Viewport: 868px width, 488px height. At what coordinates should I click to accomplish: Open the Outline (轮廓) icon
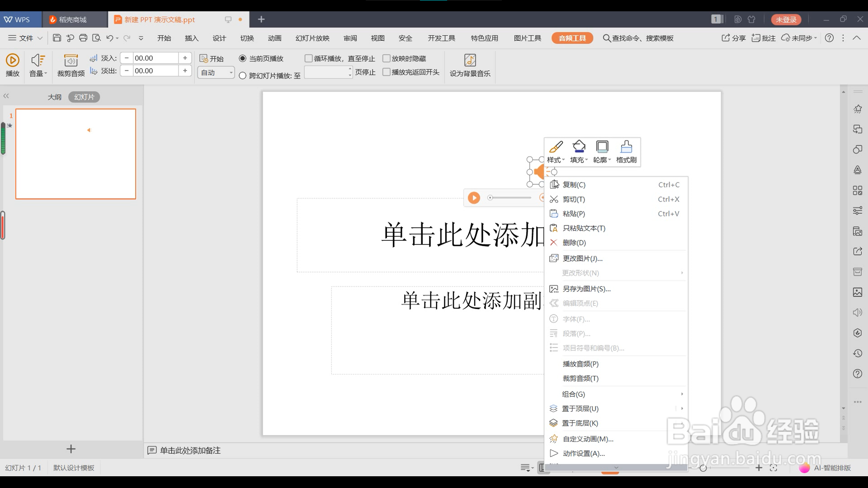[x=602, y=147]
